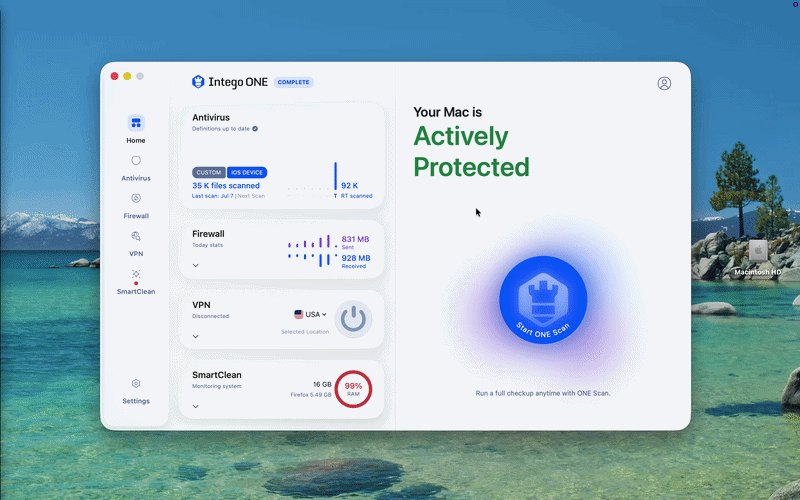800x500 pixels.
Task: Click the definitions up-to-date check icon
Action: point(255,129)
